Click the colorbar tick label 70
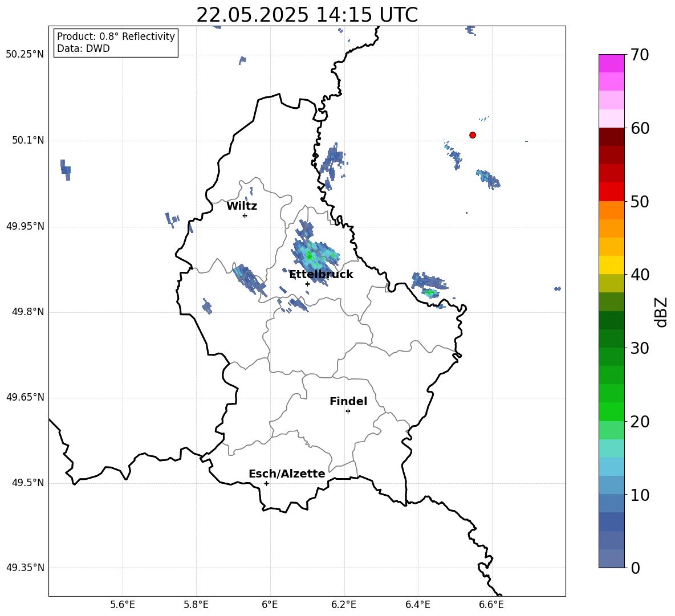This screenshot has height=616, width=675. (640, 55)
